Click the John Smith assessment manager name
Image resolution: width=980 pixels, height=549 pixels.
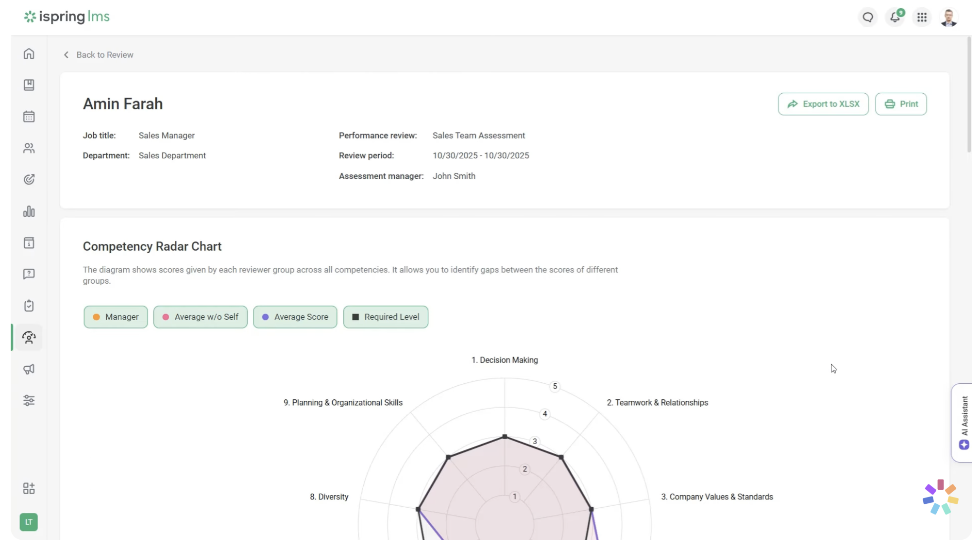point(454,176)
